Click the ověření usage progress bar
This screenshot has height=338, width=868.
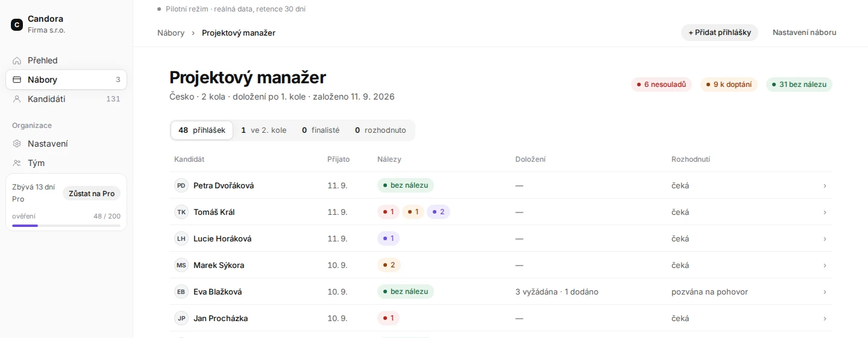pos(66,226)
